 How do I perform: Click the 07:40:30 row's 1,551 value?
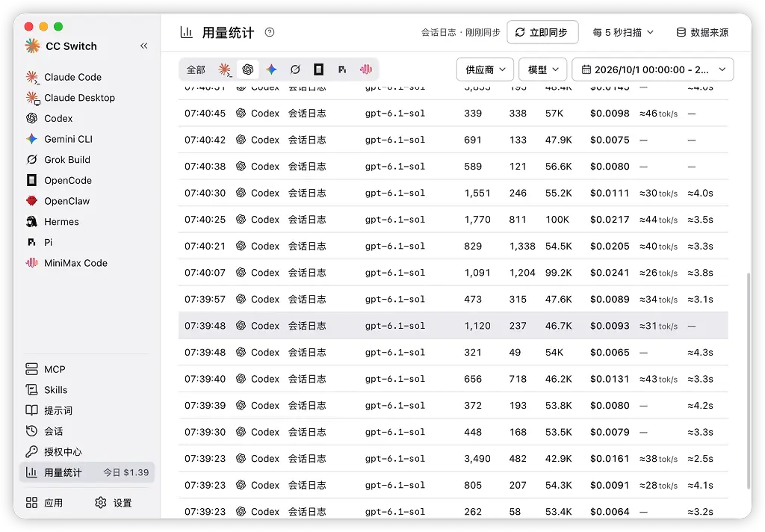click(477, 193)
